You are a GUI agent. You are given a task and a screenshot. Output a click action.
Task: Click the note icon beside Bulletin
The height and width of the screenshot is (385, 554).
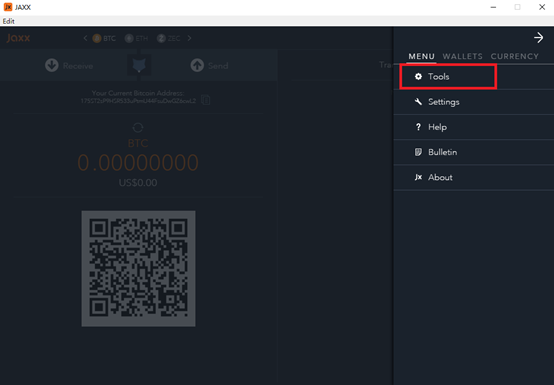click(418, 152)
